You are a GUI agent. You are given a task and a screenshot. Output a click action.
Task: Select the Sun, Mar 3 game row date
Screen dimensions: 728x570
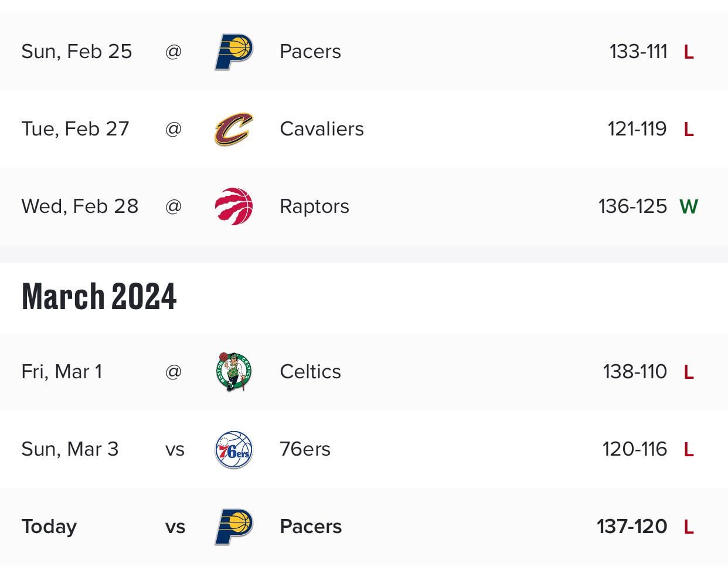coord(70,450)
